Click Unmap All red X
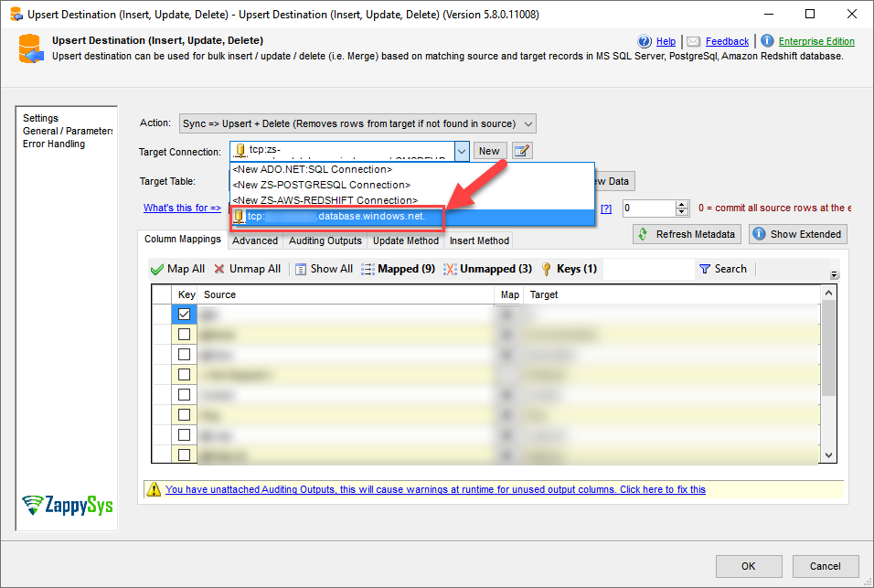 click(x=220, y=269)
